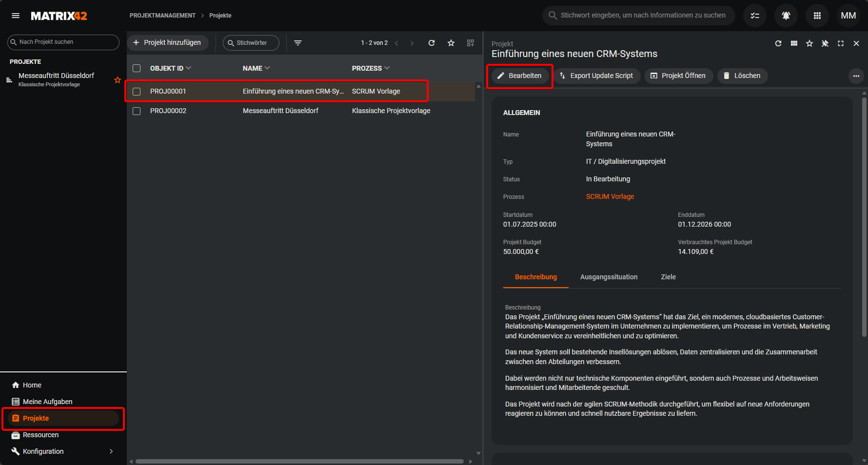Expand the Konfiguration submenu
The width and height of the screenshot is (868, 465).
coord(111,451)
